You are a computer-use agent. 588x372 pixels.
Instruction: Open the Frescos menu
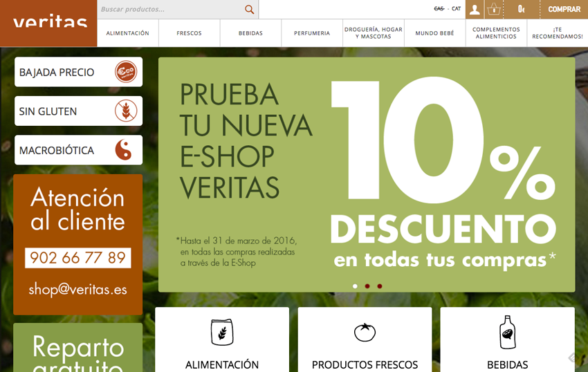coord(189,33)
